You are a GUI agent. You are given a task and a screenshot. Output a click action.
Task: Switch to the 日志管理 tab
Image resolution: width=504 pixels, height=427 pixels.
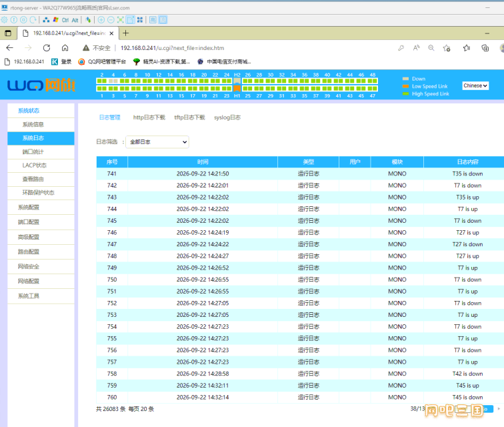(x=109, y=117)
